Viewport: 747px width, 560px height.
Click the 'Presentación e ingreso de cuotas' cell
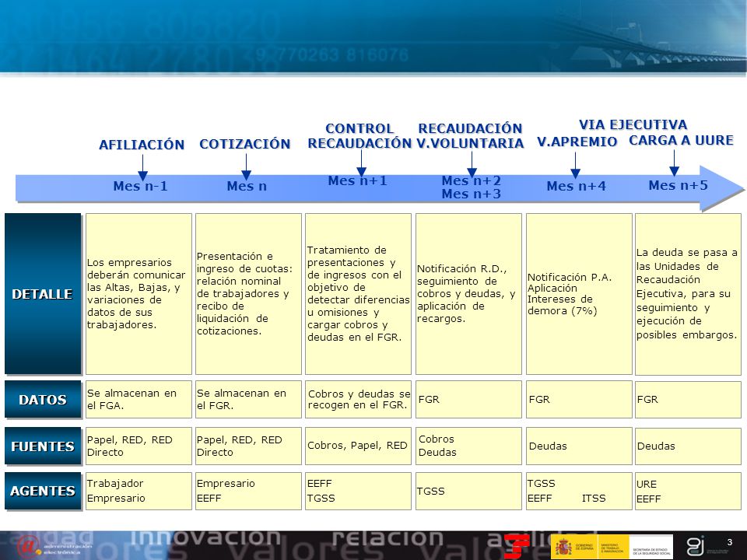(249, 294)
